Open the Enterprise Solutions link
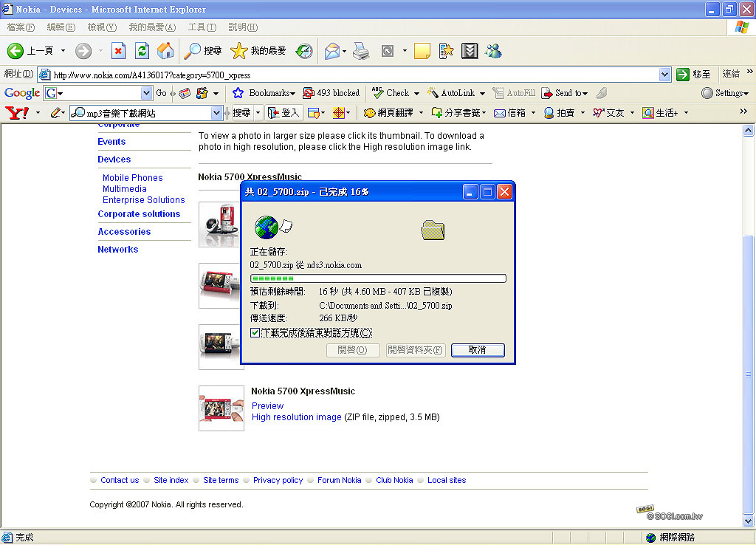The image size is (756, 545). pyautogui.click(x=144, y=200)
